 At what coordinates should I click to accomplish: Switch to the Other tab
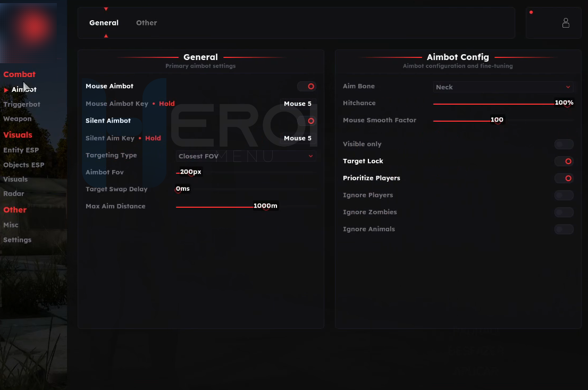[x=146, y=23]
